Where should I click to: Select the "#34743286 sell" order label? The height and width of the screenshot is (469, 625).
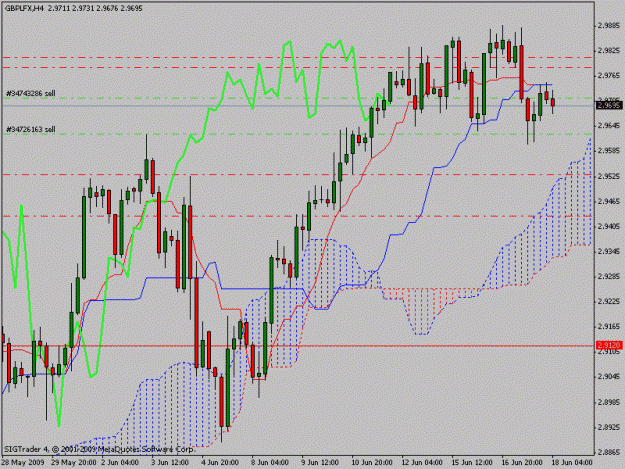[x=31, y=94]
